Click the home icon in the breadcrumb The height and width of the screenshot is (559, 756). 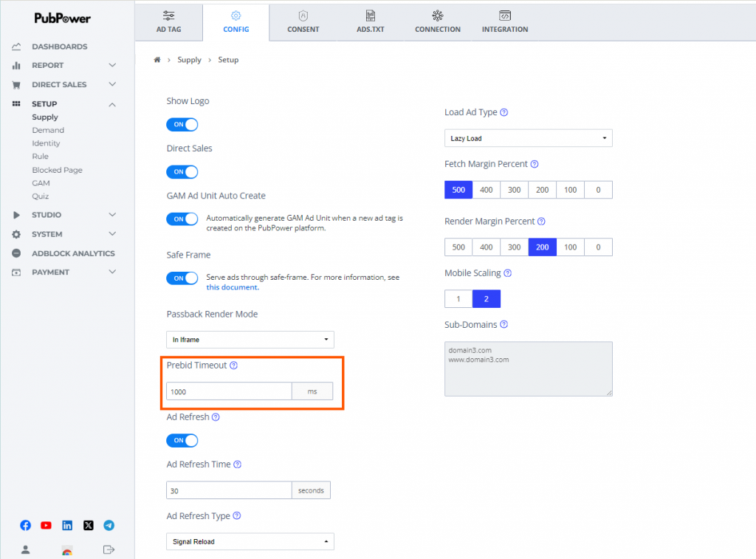pyautogui.click(x=157, y=60)
